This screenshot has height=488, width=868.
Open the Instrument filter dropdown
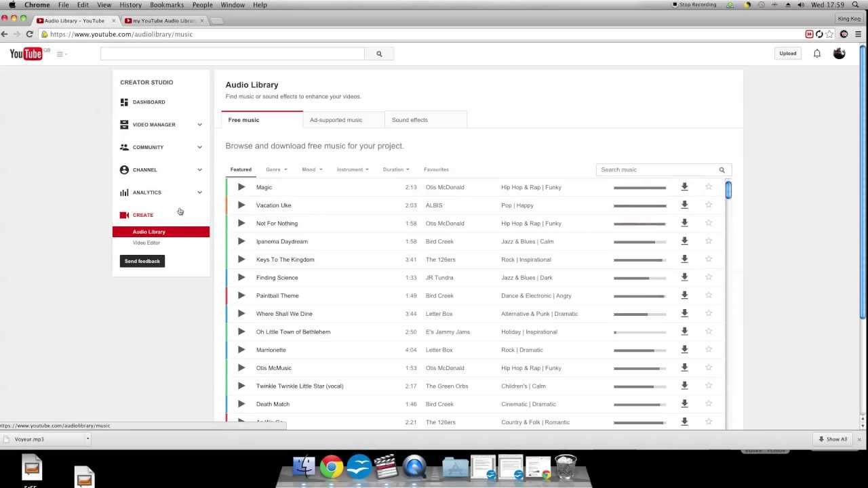pos(353,169)
